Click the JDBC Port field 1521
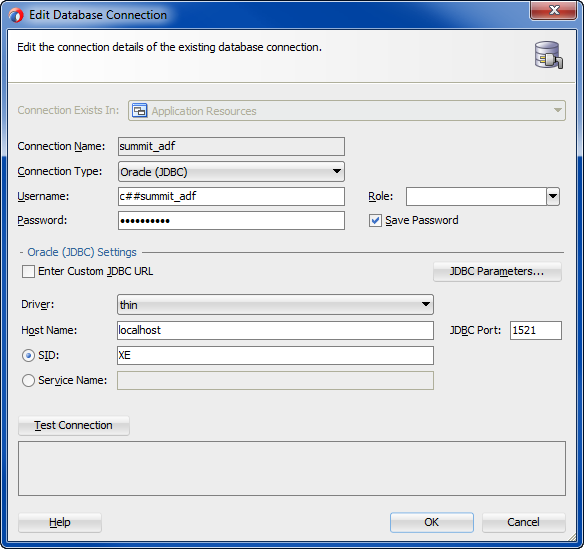The height and width of the screenshot is (549, 584). coord(536,330)
